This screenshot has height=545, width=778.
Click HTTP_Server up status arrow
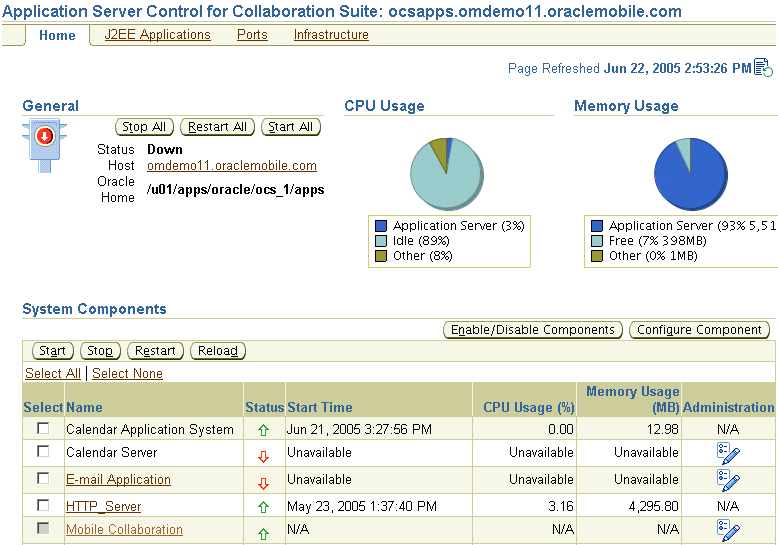[x=263, y=508]
